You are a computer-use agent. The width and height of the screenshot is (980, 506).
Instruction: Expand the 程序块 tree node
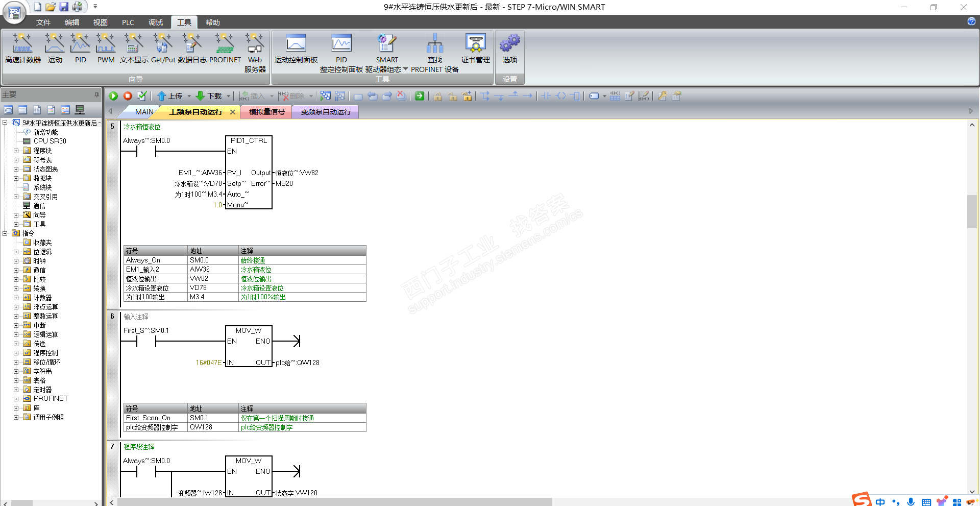coord(16,151)
